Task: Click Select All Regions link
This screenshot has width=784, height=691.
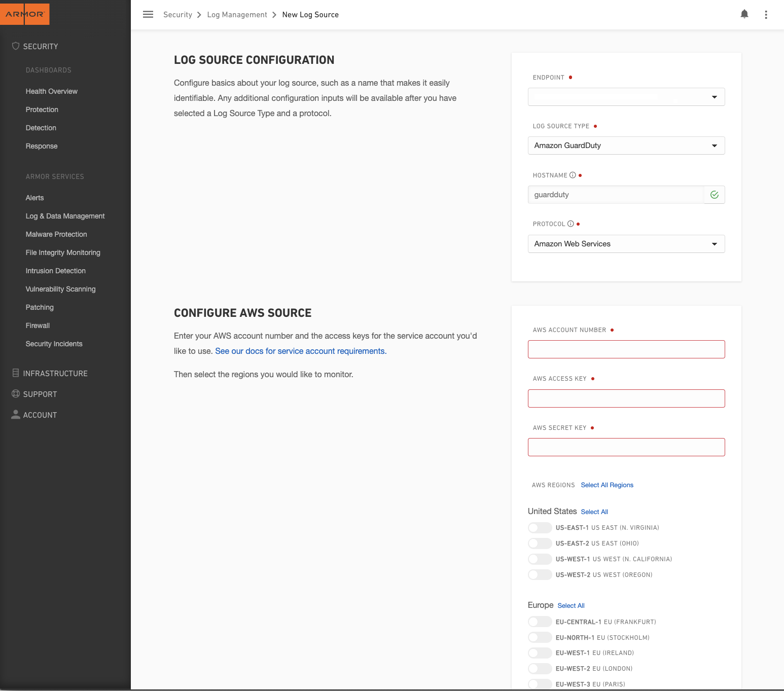Action: click(x=607, y=485)
